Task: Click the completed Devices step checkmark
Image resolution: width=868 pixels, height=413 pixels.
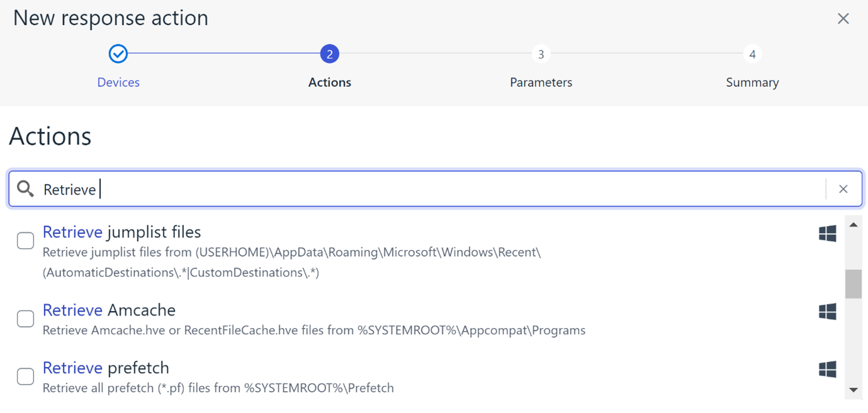Action: (118, 54)
